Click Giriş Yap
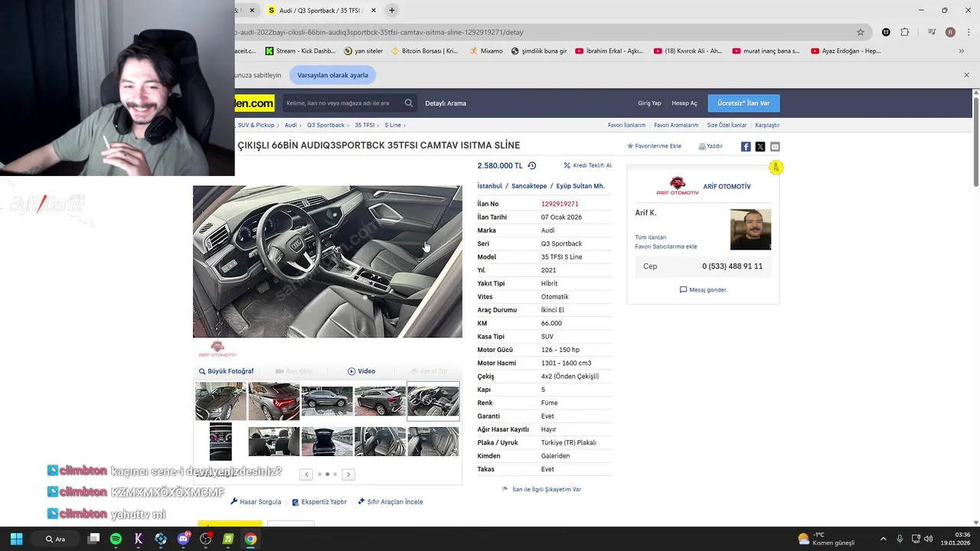The width and height of the screenshot is (980, 551). coord(649,103)
